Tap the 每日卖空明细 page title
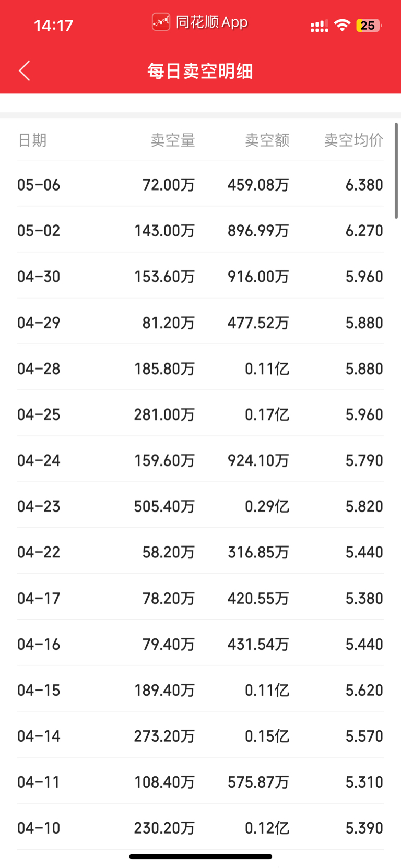This screenshot has width=401, height=868. coord(200,71)
